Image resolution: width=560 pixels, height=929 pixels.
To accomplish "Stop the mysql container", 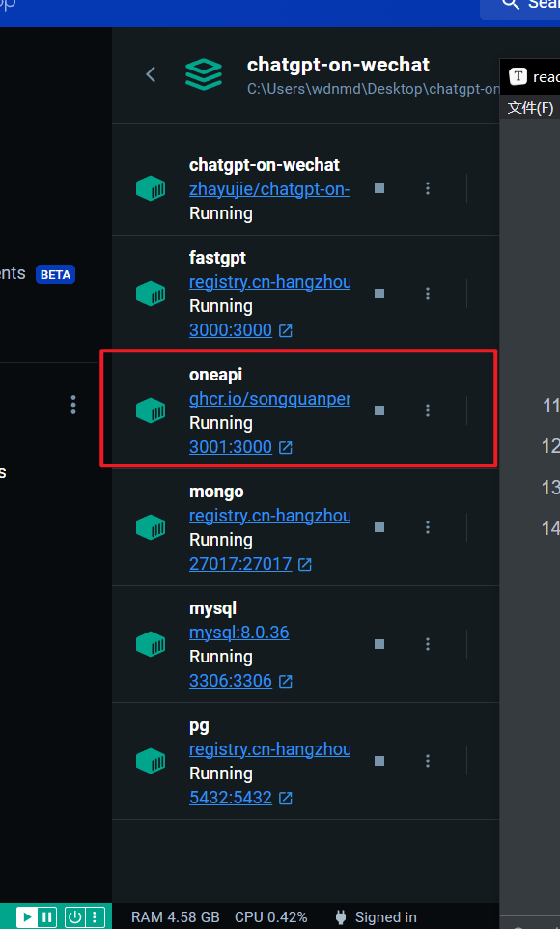I will click(x=379, y=644).
